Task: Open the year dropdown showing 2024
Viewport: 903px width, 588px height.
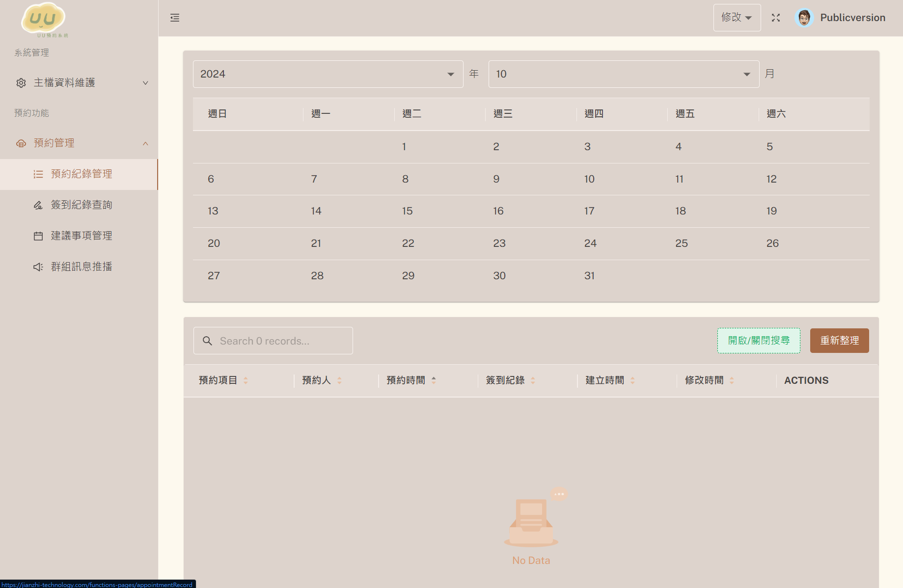Action: pos(328,74)
